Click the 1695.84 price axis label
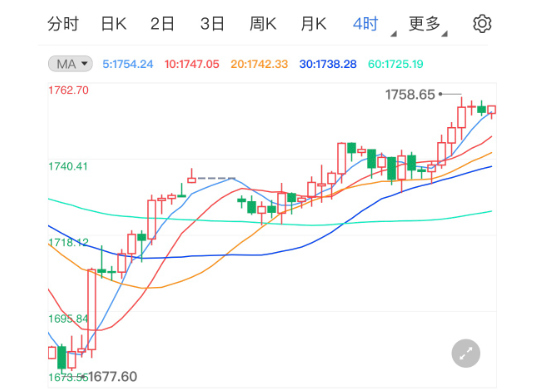 (68, 318)
